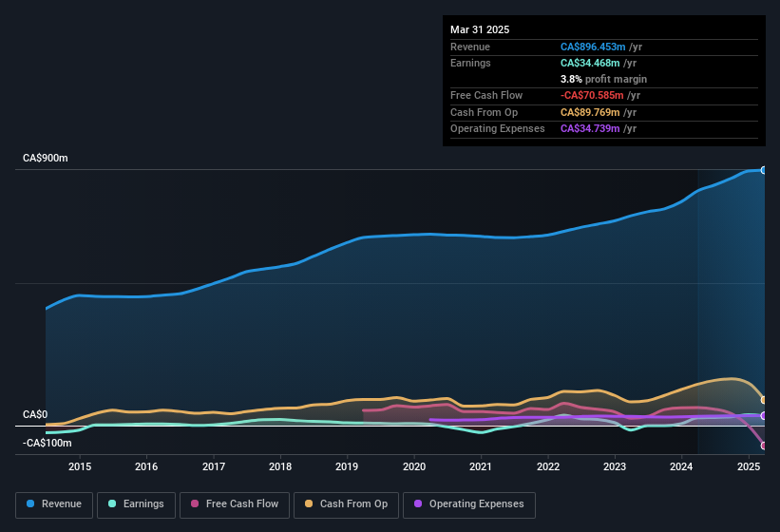The height and width of the screenshot is (532, 780).
Task: Toggle the Cash From Op legend button
Action: 346,504
